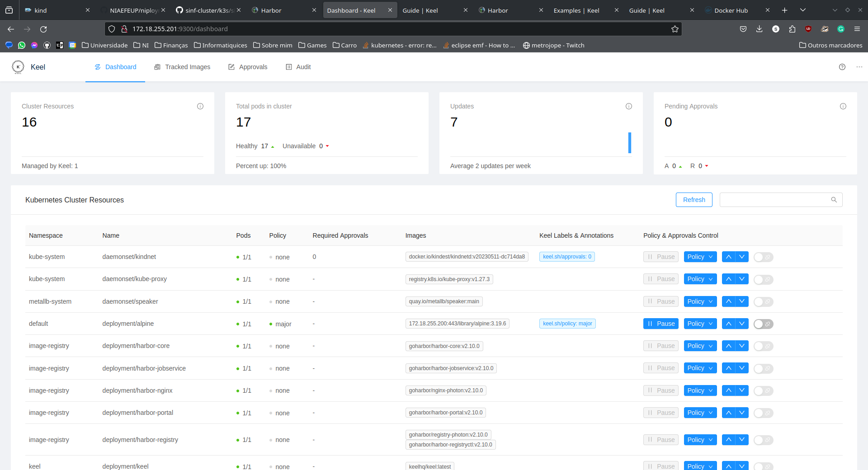868x470 pixels.
Task: Click the alpine:3.19.6 image tag
Action: tap(458, 324)
